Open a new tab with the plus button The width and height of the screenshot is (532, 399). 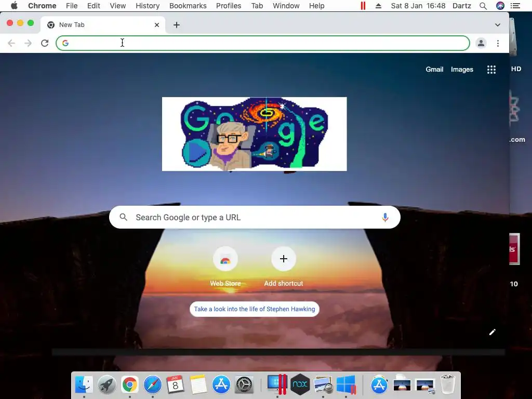[x=177, y=25]
